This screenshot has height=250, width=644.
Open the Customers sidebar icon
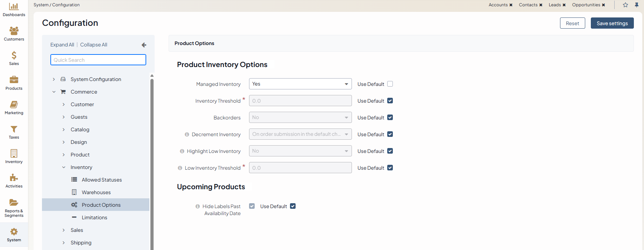coord(14,31)
